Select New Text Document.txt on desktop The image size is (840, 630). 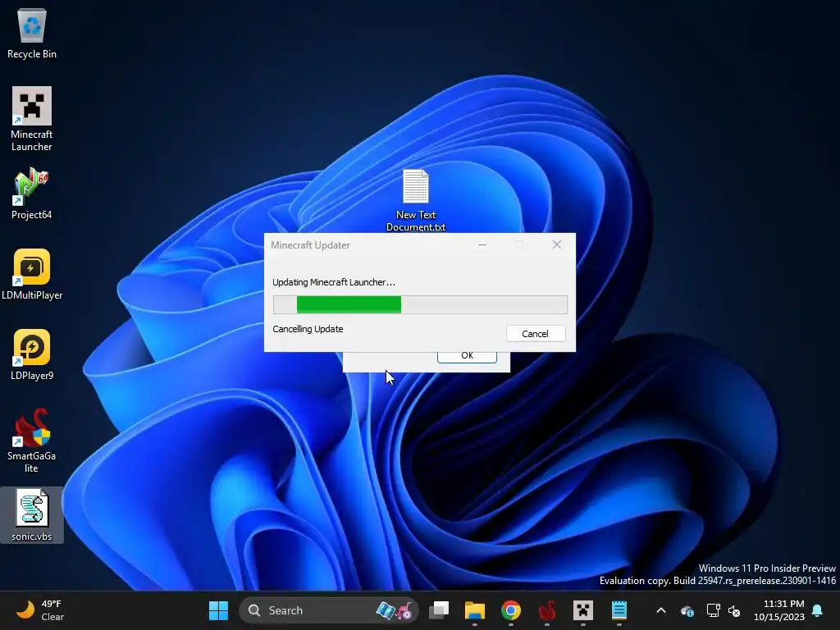tap(416, 200)
